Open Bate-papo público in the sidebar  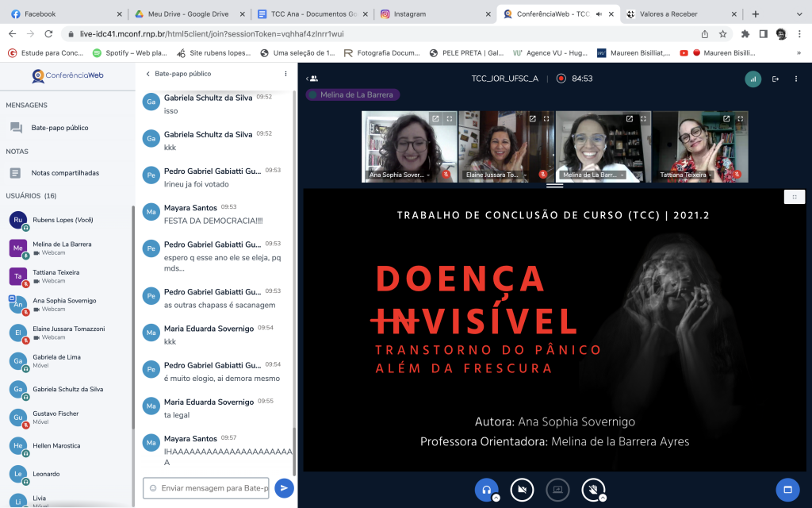(x=59, y=127)
